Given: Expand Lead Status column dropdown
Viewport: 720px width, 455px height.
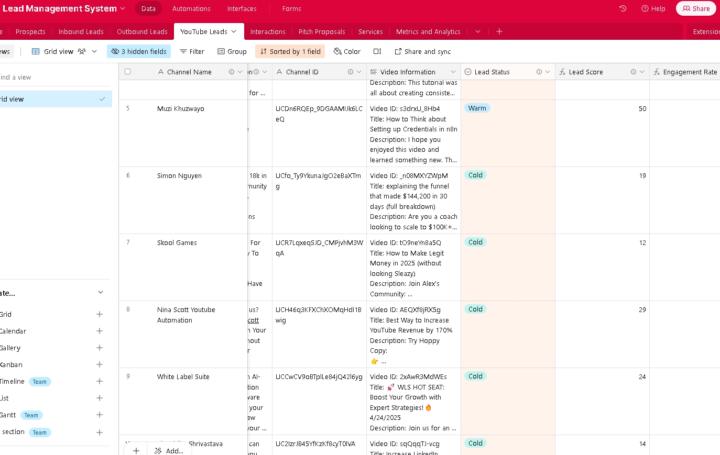Looking at the screenshot, I should pyautogui.click(x=548, y=72).
